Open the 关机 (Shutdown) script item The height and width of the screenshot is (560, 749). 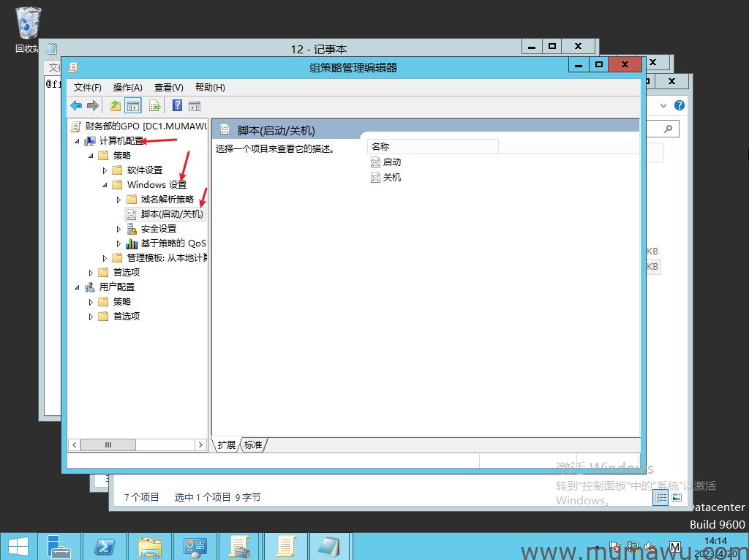tap(392, 178)
